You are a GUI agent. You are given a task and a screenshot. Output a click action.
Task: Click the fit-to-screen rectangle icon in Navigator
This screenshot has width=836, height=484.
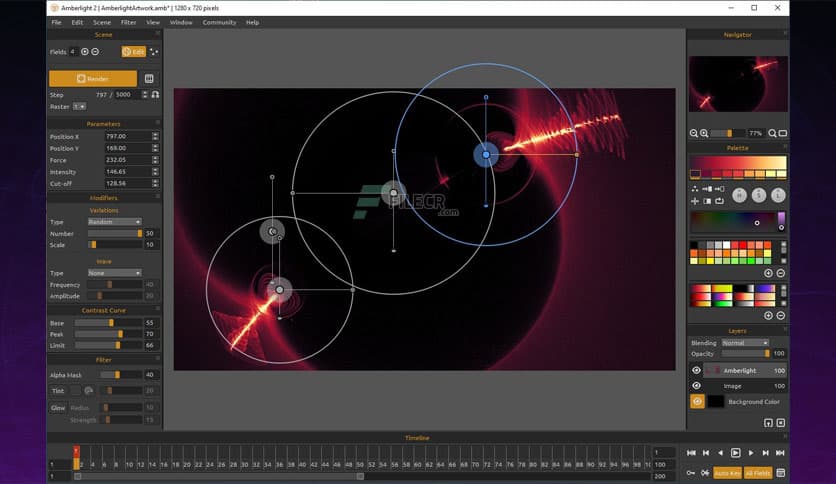(783, 133)
